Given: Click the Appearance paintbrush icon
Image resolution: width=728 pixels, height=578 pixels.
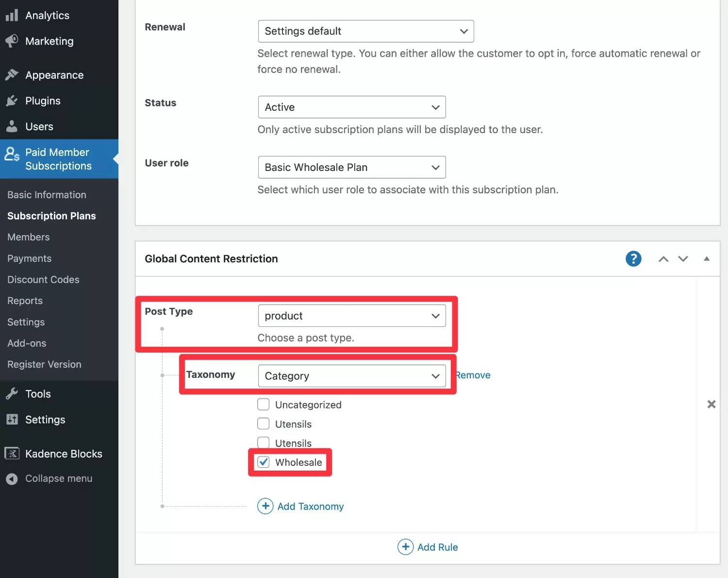Looking at the screenshot, I should pyautogui.click(x=12, y=75).
